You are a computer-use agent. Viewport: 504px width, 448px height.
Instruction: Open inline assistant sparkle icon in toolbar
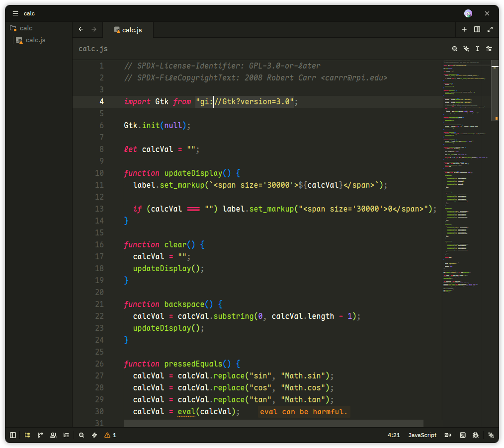[466, 49]
